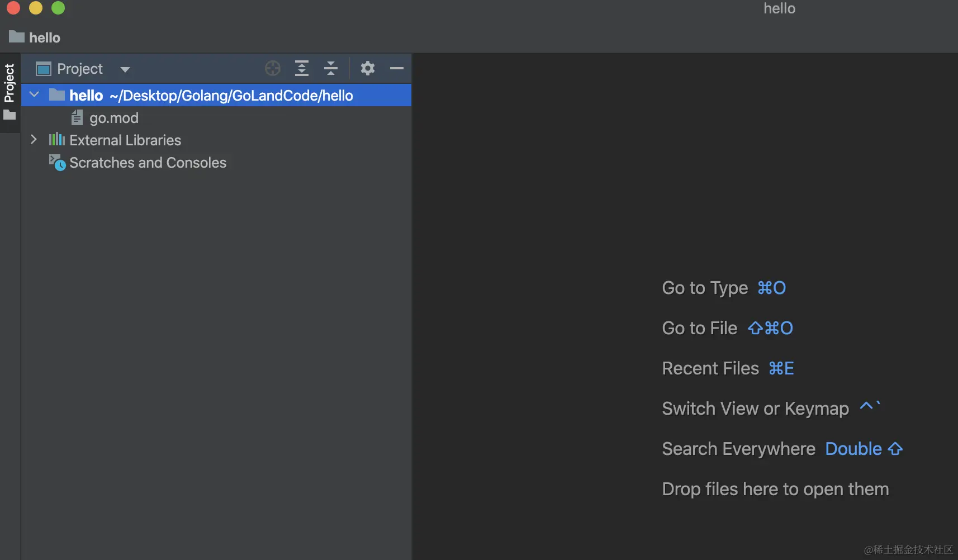Click the hello breadcrumb in navigation bar

pos(45,37)
